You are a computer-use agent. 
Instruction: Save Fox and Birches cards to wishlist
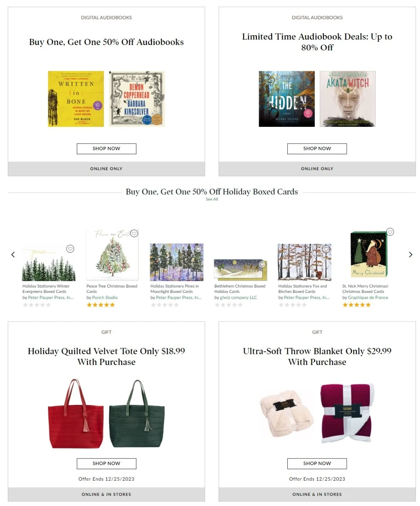click(326, 249)
